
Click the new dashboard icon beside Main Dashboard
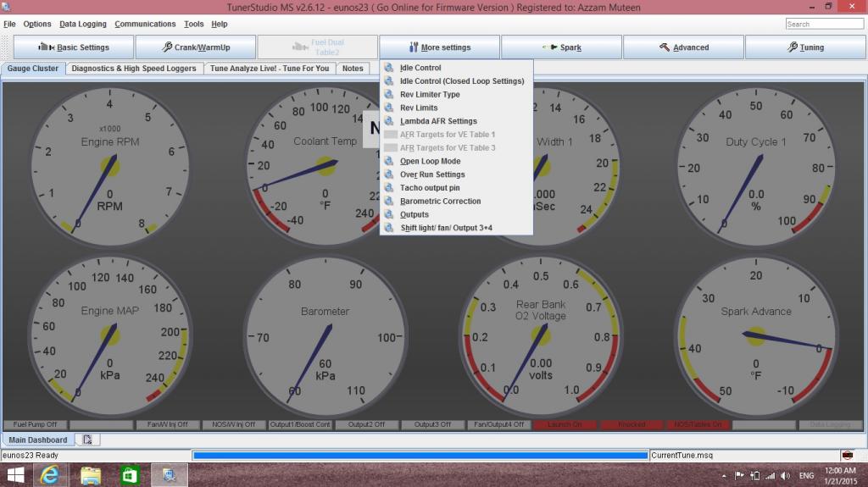87,440
